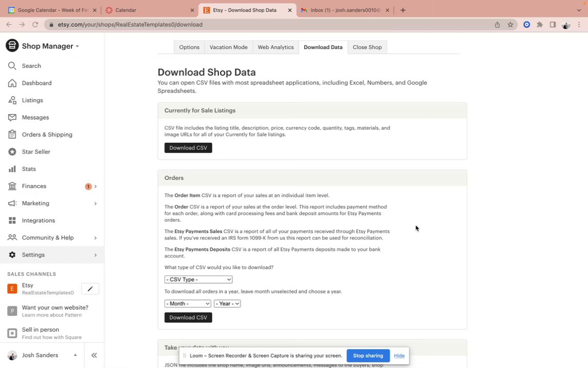This screenshot has height=368, width=588.
Task: Open the browser extensions puzzle icon
Action: tap(540, 25)
